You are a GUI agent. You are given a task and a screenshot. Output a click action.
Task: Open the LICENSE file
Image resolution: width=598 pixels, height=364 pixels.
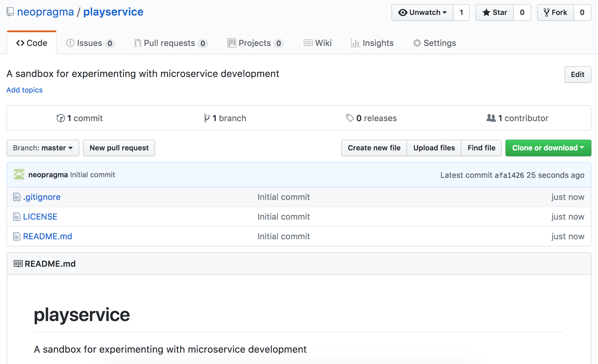tap(40, 217)
